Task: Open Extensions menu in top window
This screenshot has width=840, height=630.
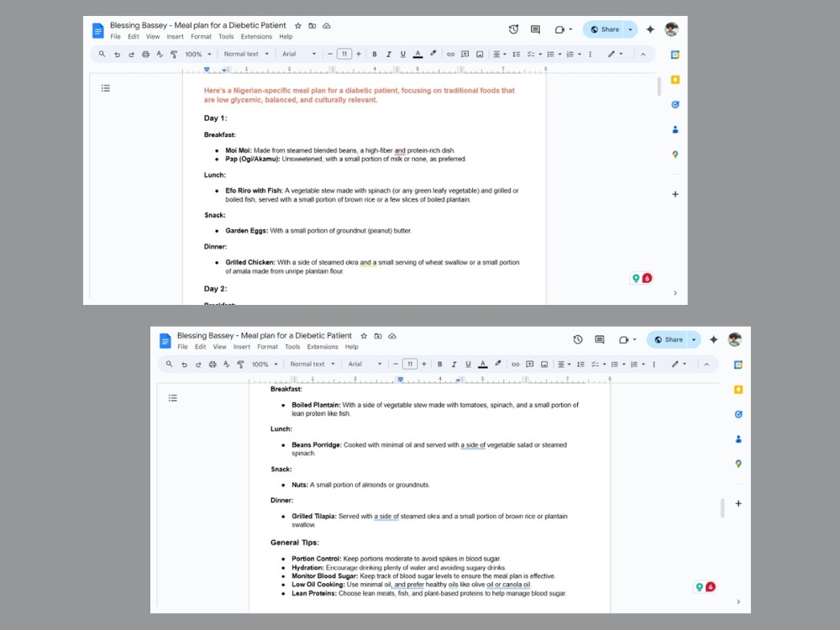Action: (256, 36)
